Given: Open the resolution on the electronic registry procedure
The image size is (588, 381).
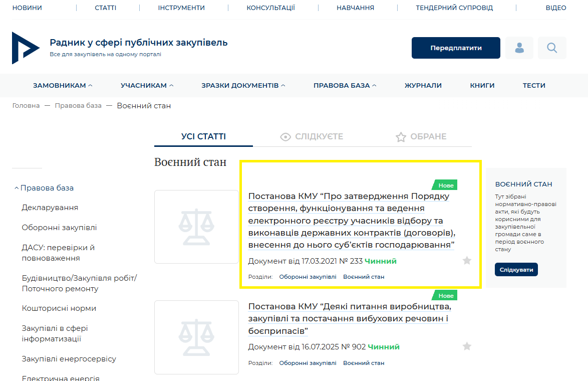Looking at the screenshot, I should [352, 221].
